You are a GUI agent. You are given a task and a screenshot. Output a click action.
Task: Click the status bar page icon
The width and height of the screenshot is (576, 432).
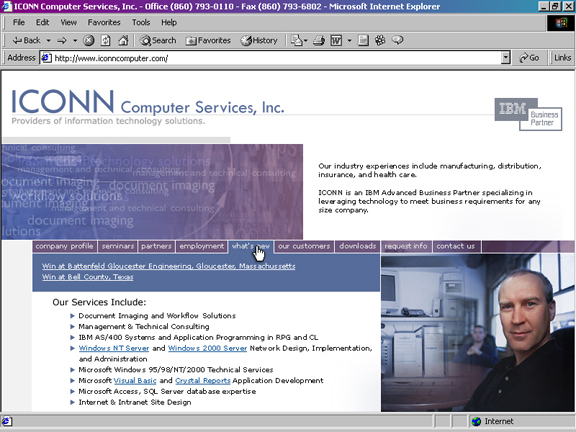point(7,421)
